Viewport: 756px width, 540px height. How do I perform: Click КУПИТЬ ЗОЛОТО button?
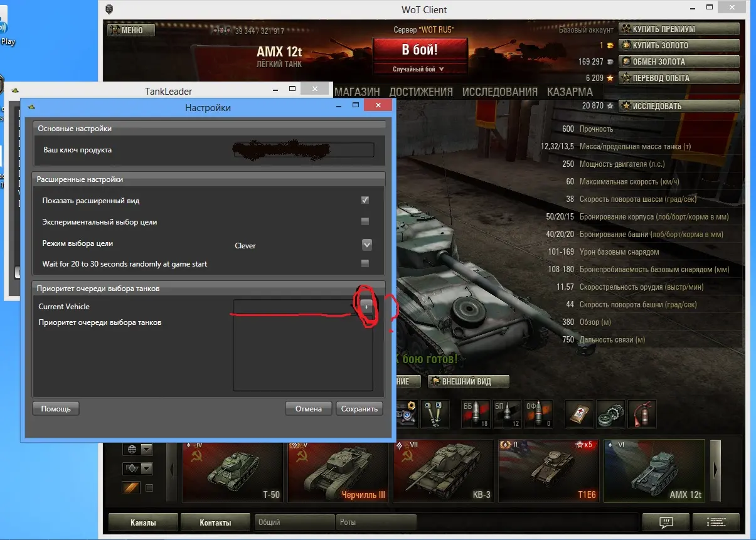(679, 45)
